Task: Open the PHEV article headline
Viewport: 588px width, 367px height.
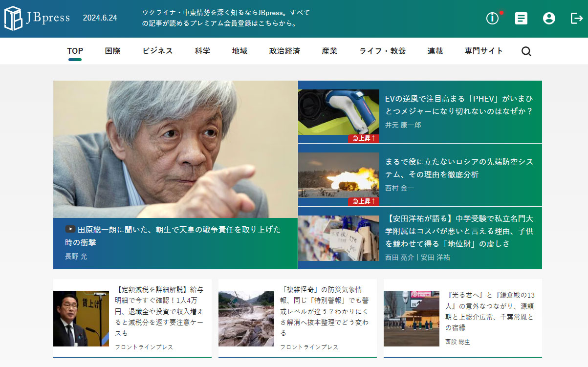Action: click(458, 105)
